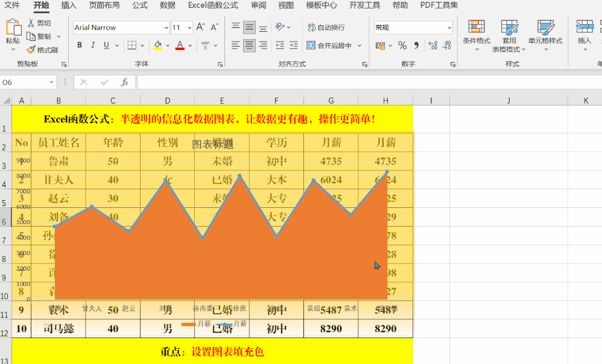
Task: Switch to the Insert (插入) tab
Action: [x=69, y=5]
